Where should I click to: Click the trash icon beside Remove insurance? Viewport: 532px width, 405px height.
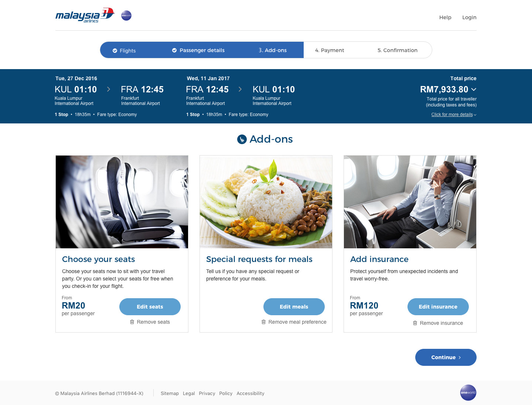pyautogui.click(x=415, y=323)
